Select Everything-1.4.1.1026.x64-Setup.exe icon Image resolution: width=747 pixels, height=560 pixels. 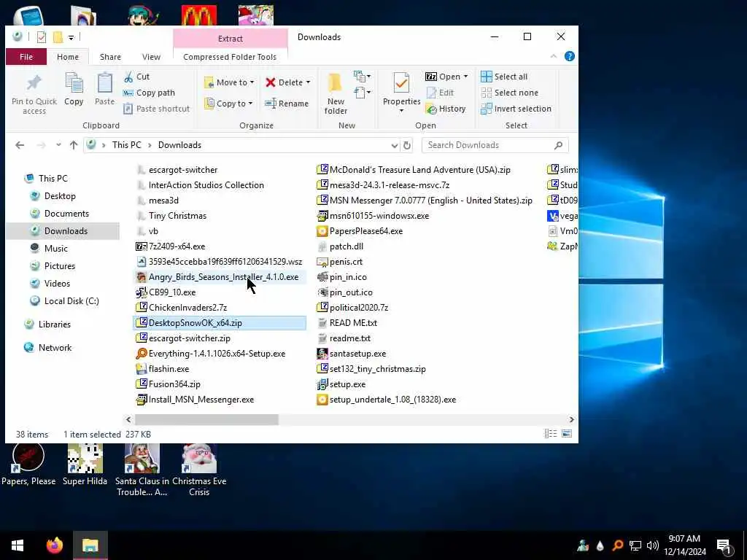pyautogui.click(x=141, y=354)
